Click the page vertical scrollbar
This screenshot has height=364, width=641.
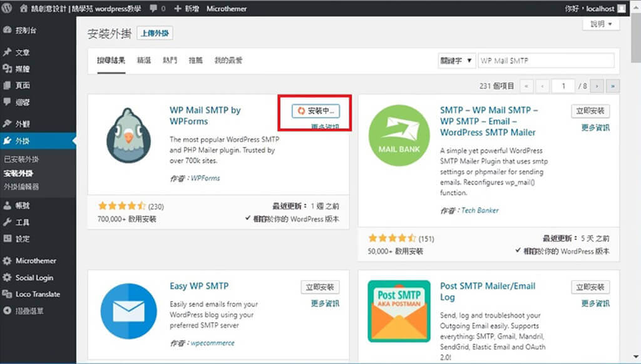[635, 188]
